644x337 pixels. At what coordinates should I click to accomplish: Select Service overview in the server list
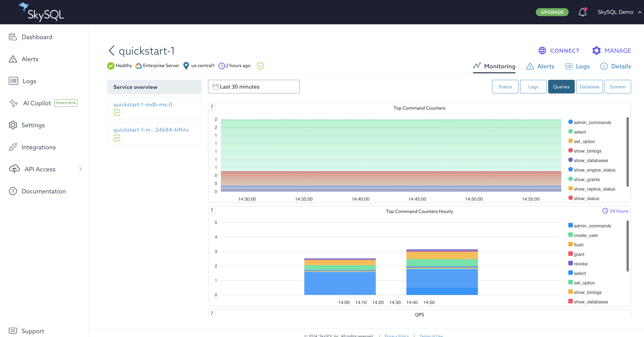click(x=154, y=87)
